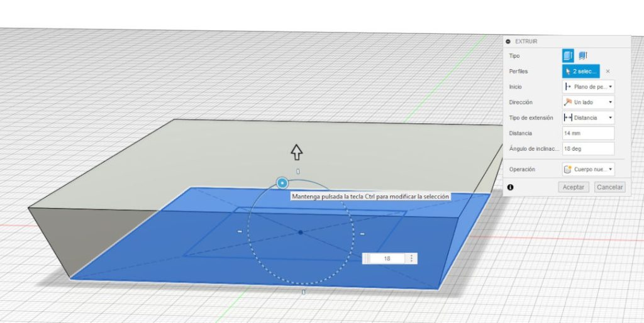Open the Tipo de extensión 'Distancia' dropdown
The image size is (644, 323).
(588, 118)
